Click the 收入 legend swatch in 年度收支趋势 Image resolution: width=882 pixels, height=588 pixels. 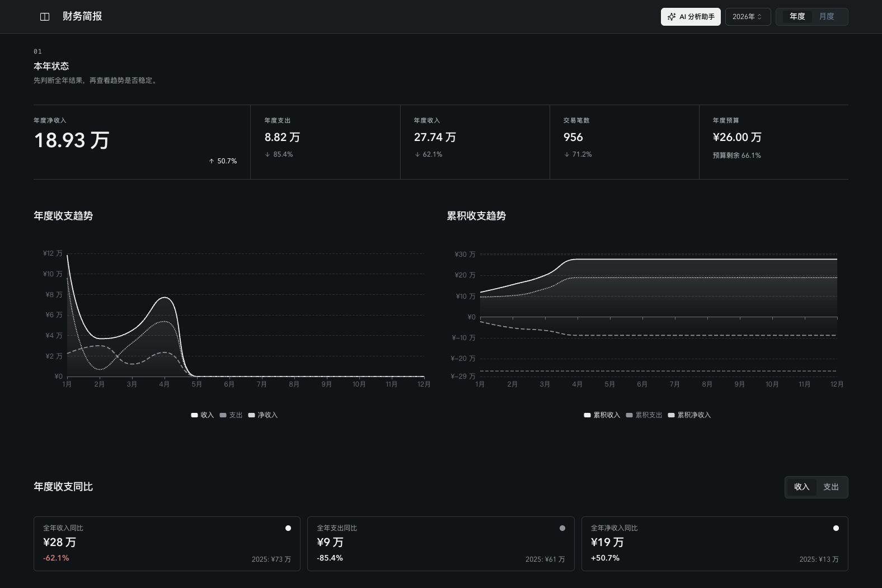[194, 415]
